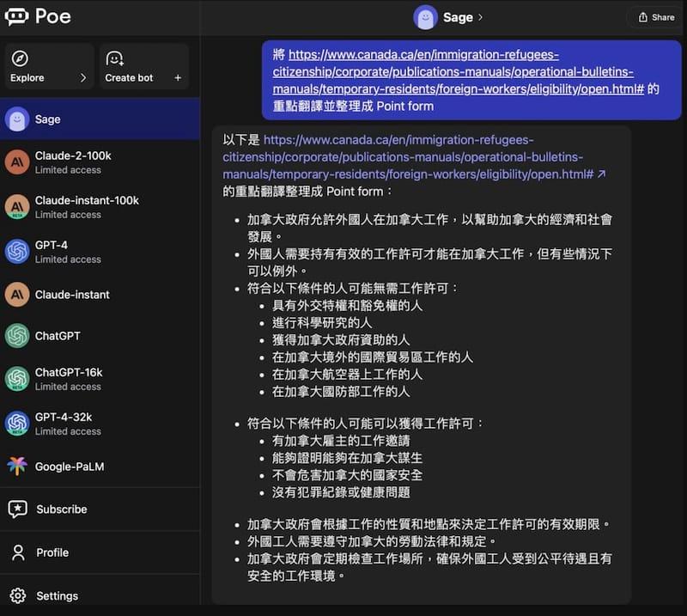
Task: Click bullet '不會危害加拿大的國家安全'
Action: (347, 475)
